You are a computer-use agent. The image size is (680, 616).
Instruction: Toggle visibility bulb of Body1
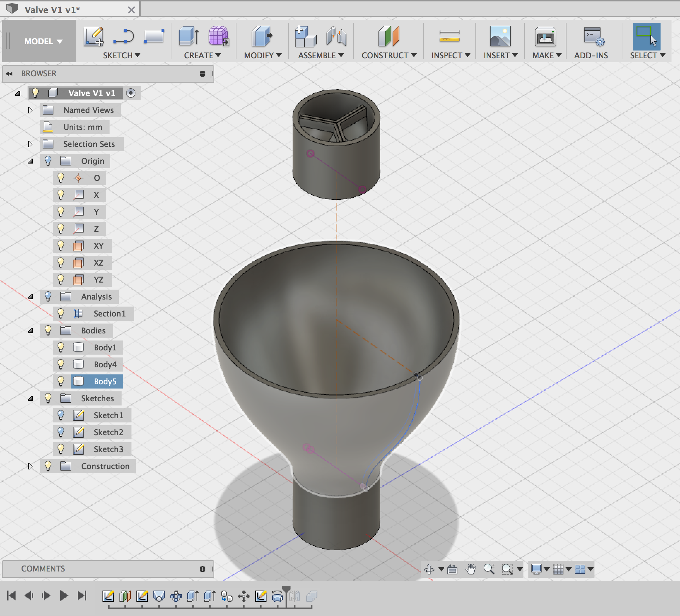pos(61,348)
